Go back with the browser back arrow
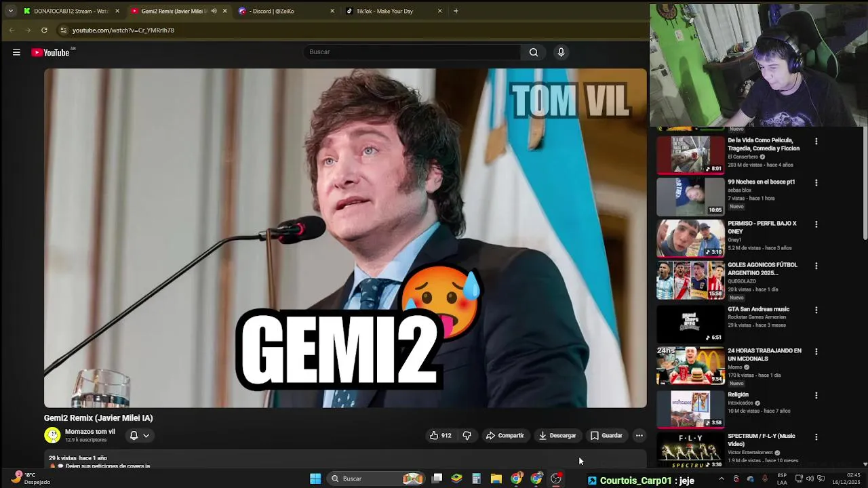The image size is (868, 488). tap(12, 30)
